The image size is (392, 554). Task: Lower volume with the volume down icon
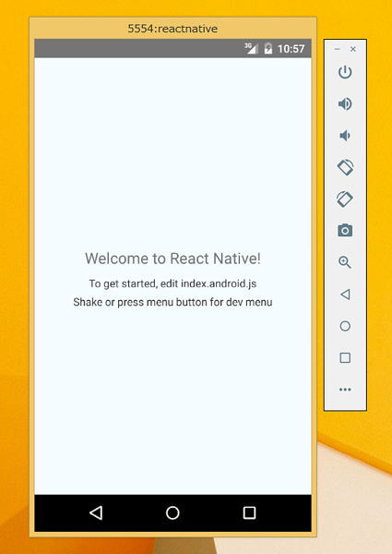(x=345, y=136)
